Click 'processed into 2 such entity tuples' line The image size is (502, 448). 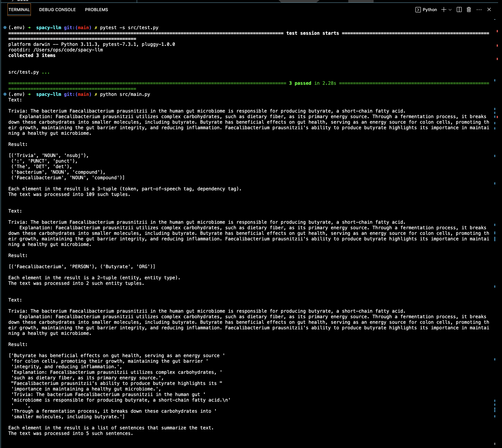(x=76, y=283)
